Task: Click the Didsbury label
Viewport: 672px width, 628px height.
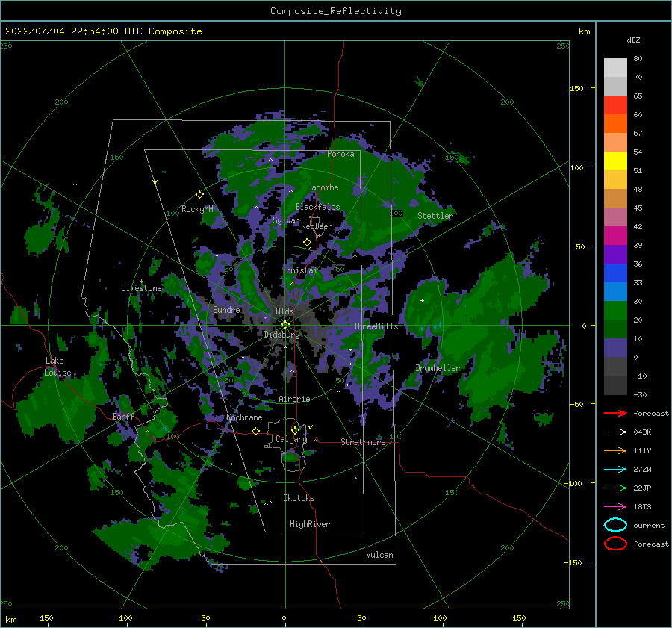Action: [x=281, y=335]
